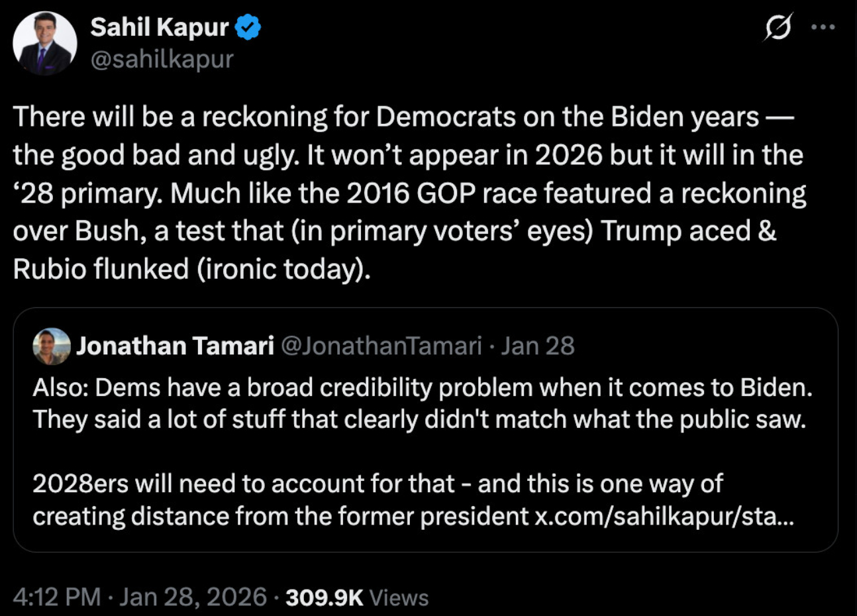The height and width of the screenshot is (616, 857).
Task: Open the x.com/sahilkapur/sta... link
Action: [x=664, y=516]
